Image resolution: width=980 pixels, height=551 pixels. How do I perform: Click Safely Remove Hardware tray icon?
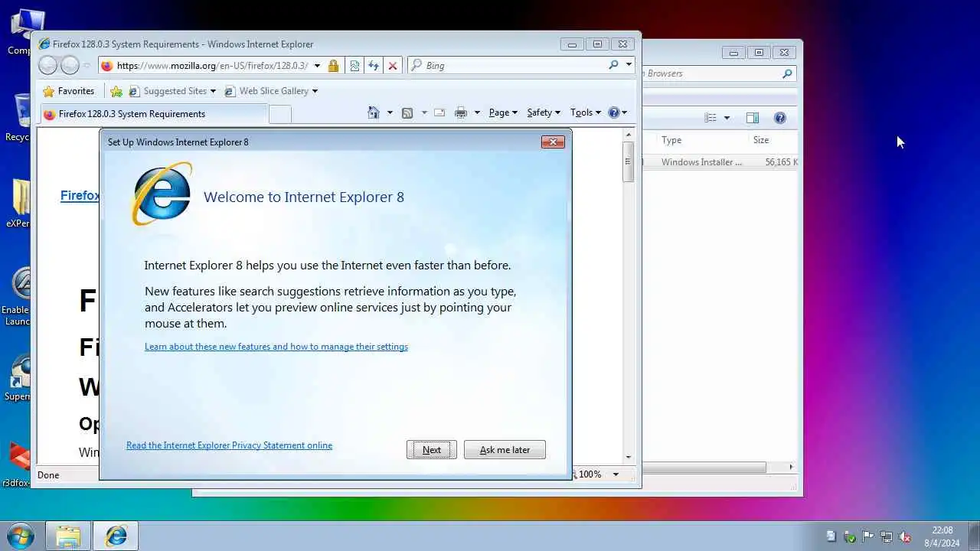click(x=850, y=536)
